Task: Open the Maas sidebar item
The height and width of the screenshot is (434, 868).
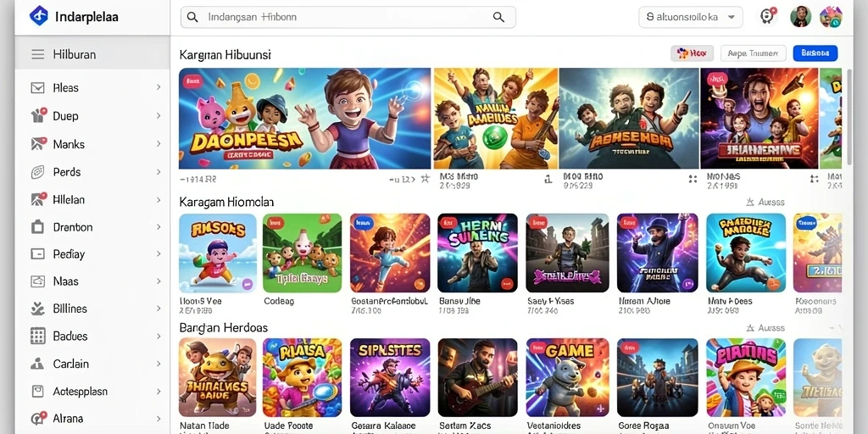Action: tap(92, 281)
